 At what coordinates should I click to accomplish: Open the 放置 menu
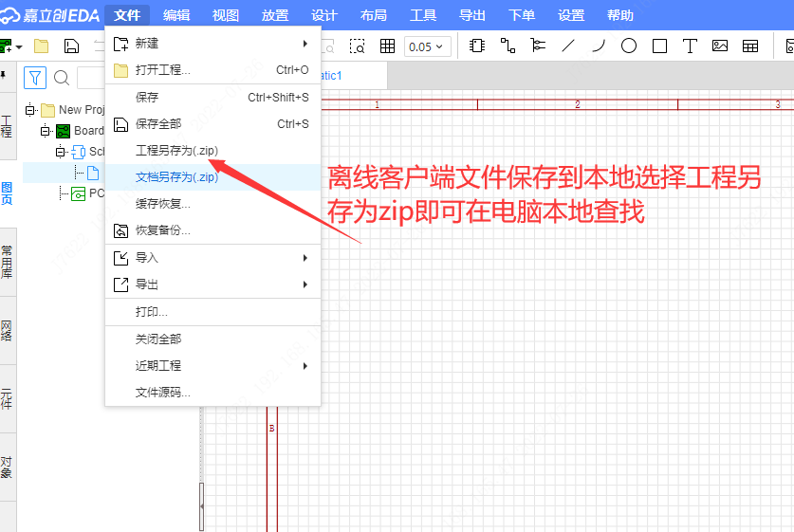click(x=275, y=15)
